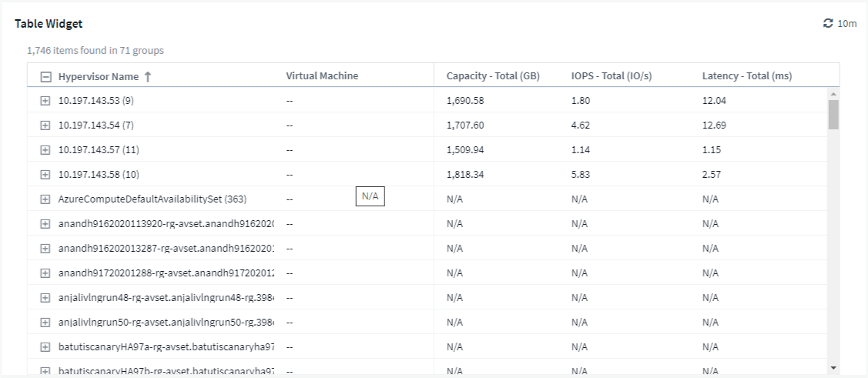Click the table's vertical scrollbar thumb
Screen dimensions: 868x378
coord(833,114)
